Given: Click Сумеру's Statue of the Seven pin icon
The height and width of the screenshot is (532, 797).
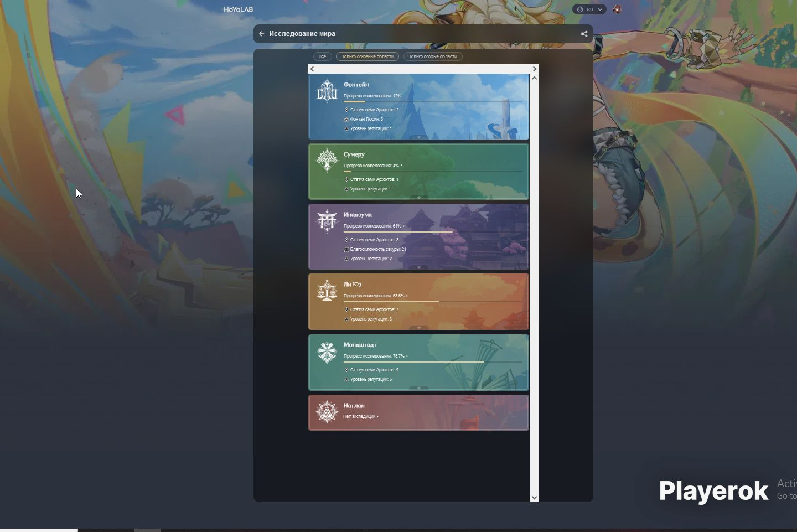Looking at the screenshot, I should click(x=346, y=179).
